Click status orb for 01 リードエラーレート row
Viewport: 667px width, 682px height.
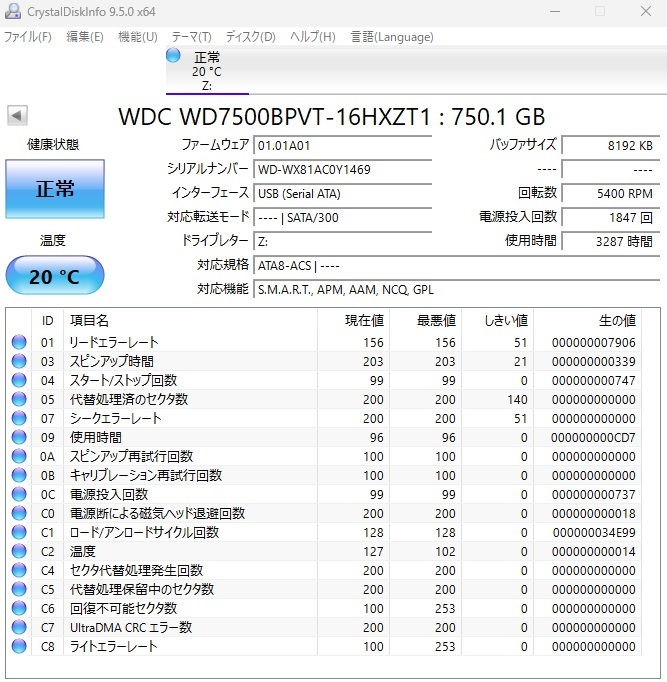click(19, 342)
